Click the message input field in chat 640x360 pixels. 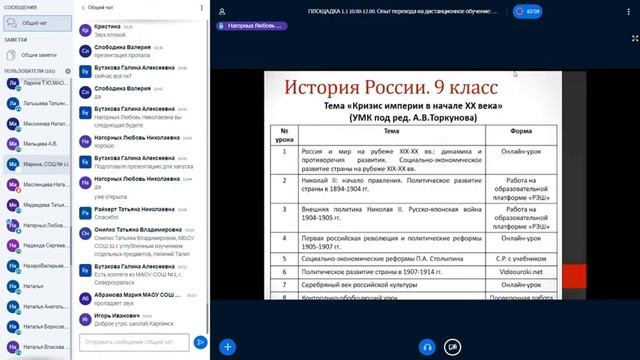pyautogui.click(x=134, y=342)
